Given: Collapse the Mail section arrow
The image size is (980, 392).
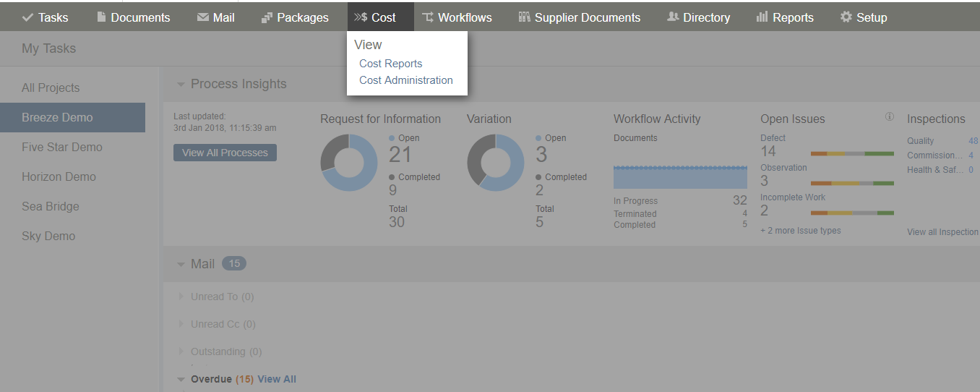Looking at the screenshot, I should pos(181,265).
